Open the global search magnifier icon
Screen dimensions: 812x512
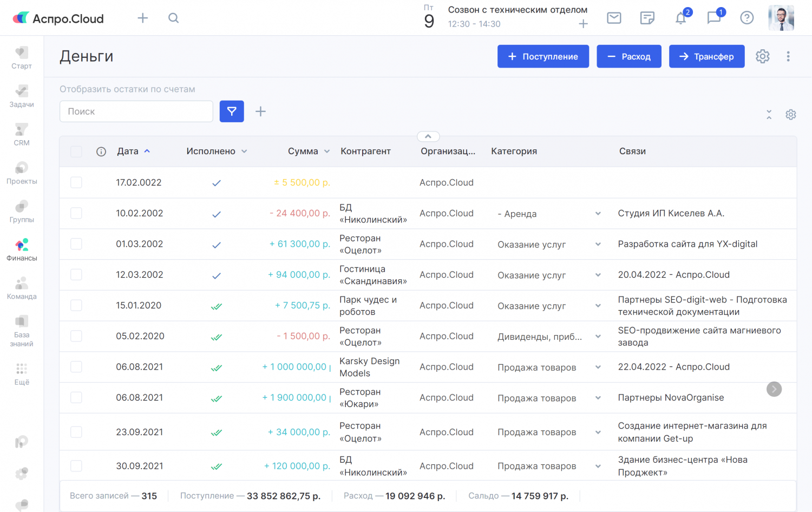(173, 18)
